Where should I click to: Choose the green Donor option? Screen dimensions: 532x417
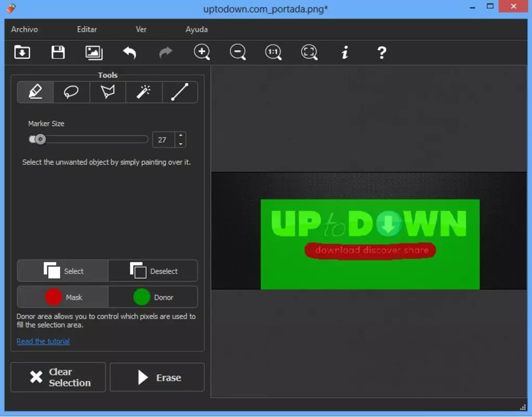click(153, 297)
